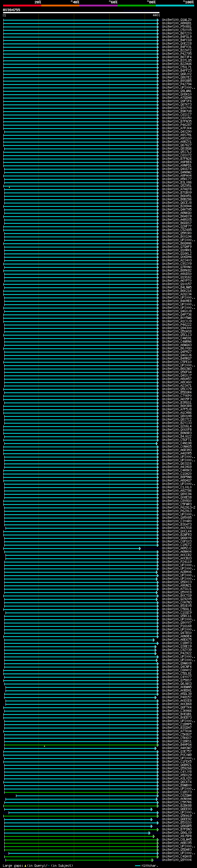Open hit UniRef100_A8HQ81
The height and width of the screenshot is (868, 197).
(176, 23)
